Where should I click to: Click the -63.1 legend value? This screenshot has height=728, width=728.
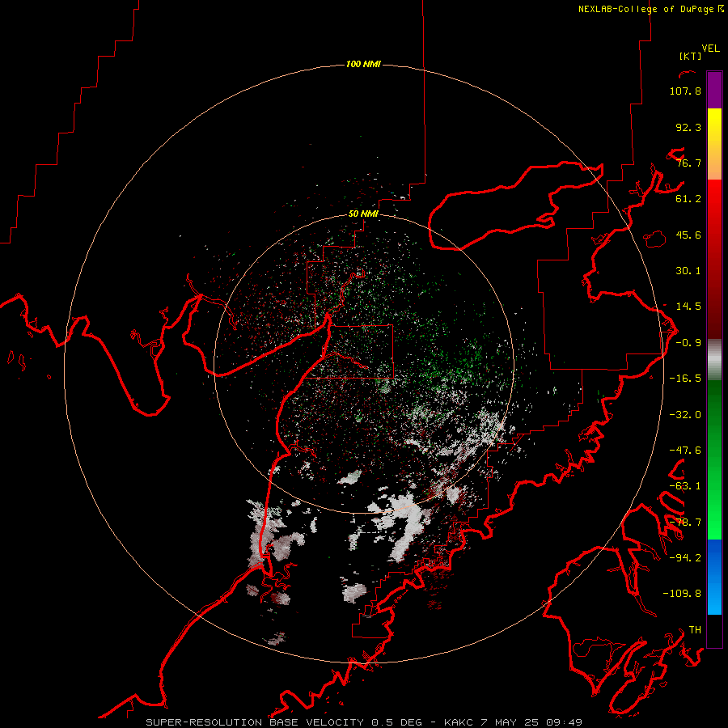point(685,486)
